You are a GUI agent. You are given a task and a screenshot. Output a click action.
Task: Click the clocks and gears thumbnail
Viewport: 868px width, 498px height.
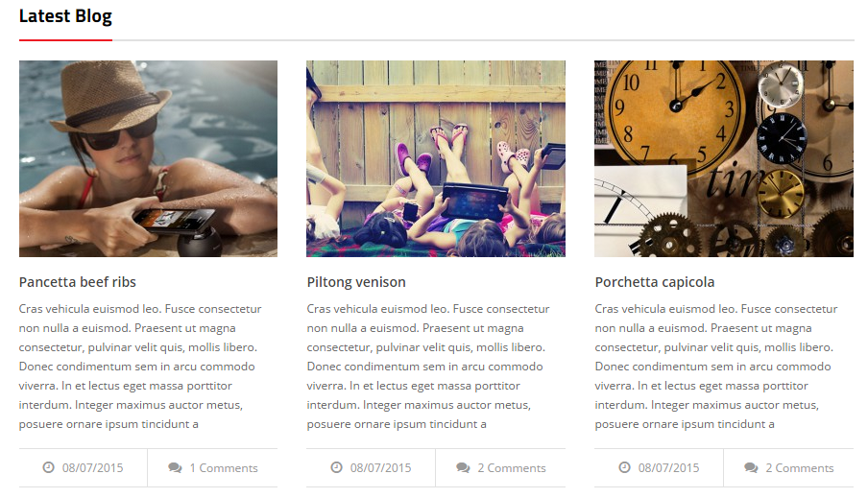tap(724, 159)
